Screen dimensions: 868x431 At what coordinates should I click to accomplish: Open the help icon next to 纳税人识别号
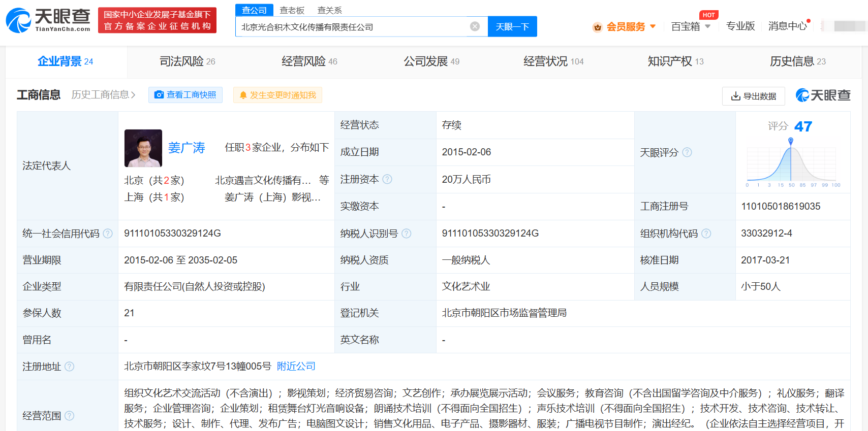[x=407, y=234]
